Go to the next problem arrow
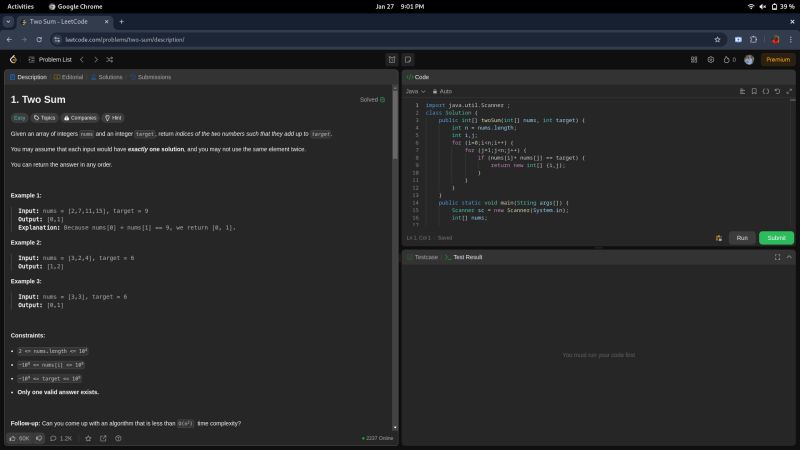Screen dimensions: 800x450 tap(95, 60)
